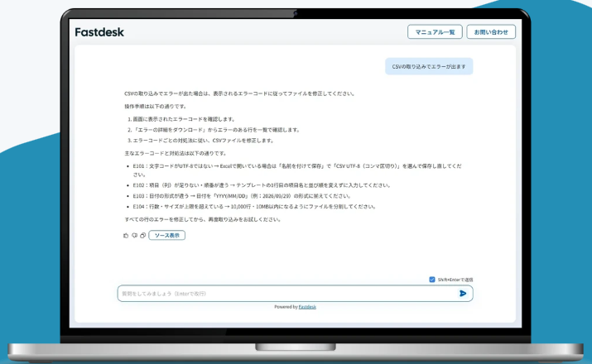The height and width of the screenshot is (364, 592).
Task: Click the thumbs up feedback icon
Action: [x=126, y=236]
